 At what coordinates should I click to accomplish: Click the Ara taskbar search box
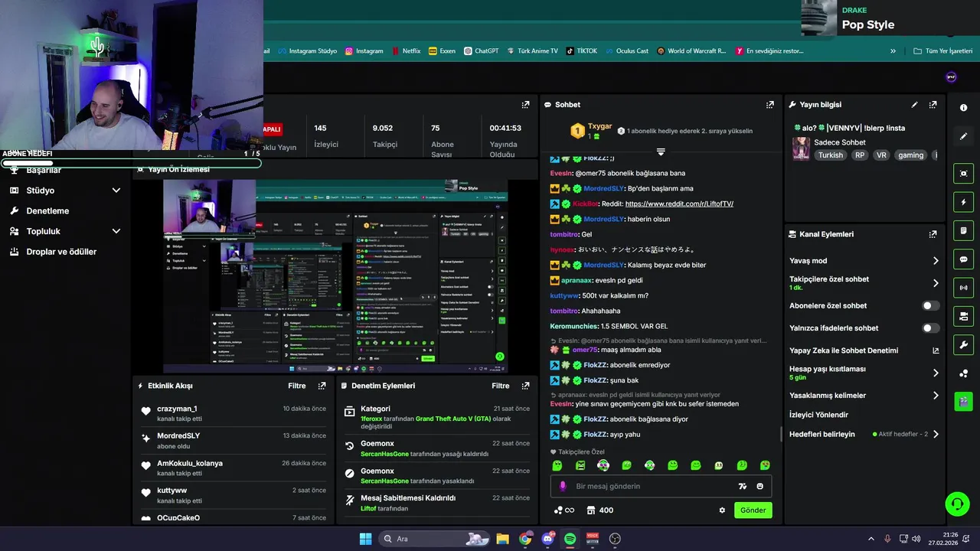coord(436,539)
